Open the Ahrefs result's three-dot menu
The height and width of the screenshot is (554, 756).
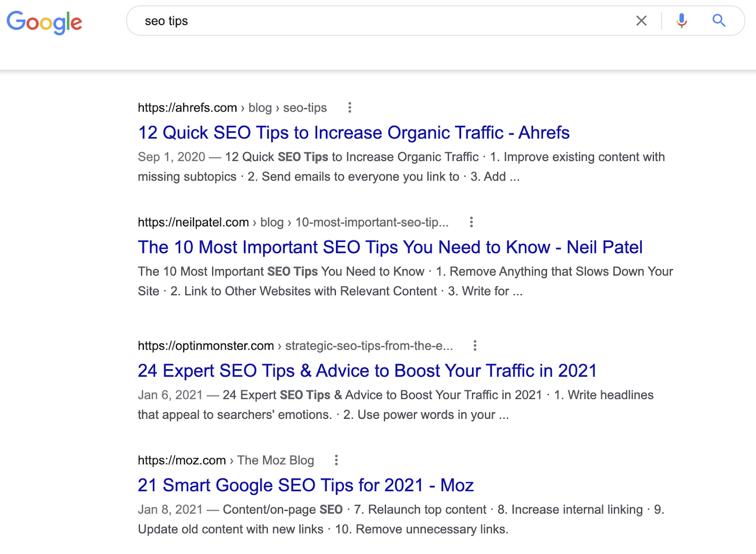350,108
